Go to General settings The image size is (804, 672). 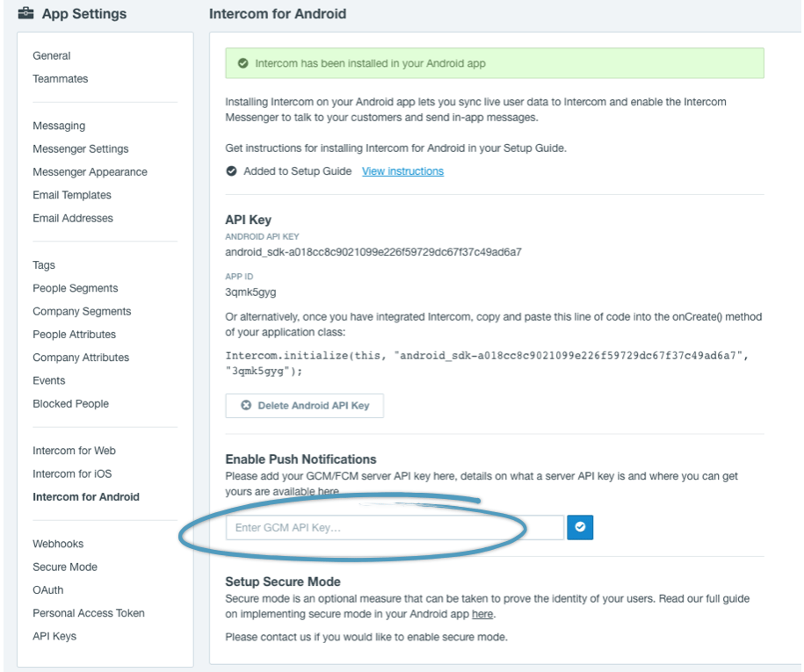[x=52, y=56]
